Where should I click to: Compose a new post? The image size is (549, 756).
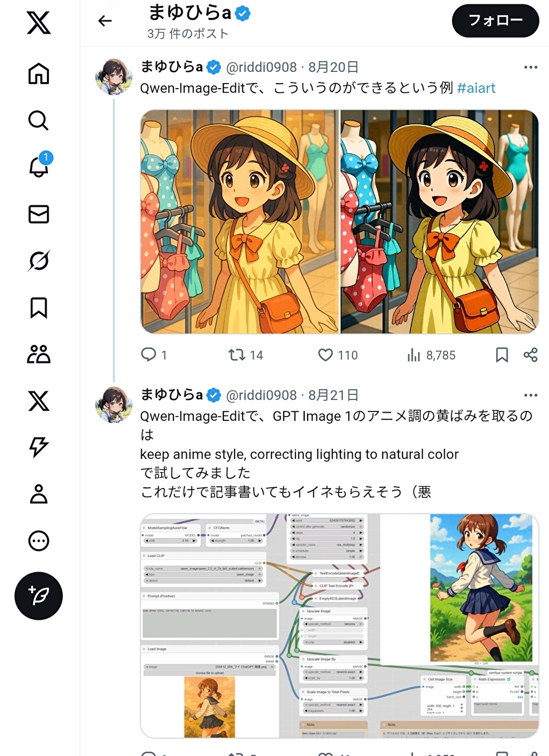[38, 596]
